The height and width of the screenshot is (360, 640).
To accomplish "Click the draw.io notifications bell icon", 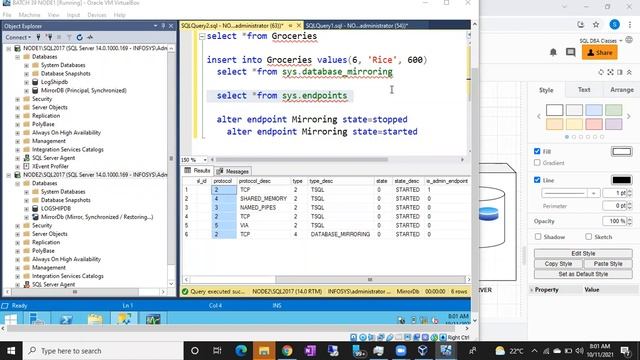I will 553,52.
